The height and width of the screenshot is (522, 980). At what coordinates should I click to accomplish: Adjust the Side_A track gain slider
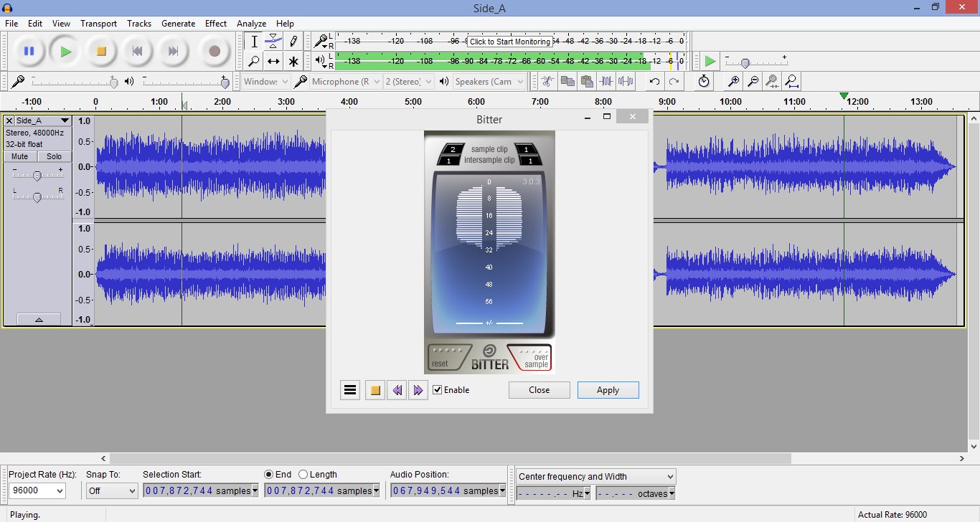coord(37,174)
